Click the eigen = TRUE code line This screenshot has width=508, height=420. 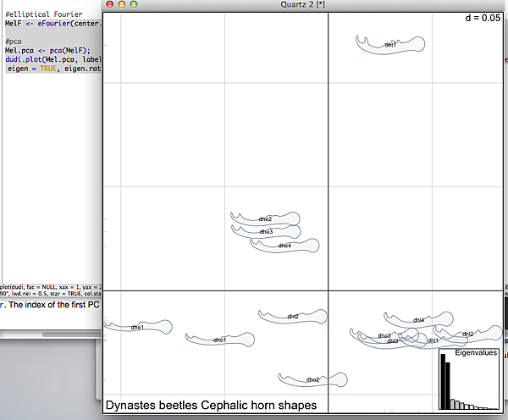(x=54, y=69)
